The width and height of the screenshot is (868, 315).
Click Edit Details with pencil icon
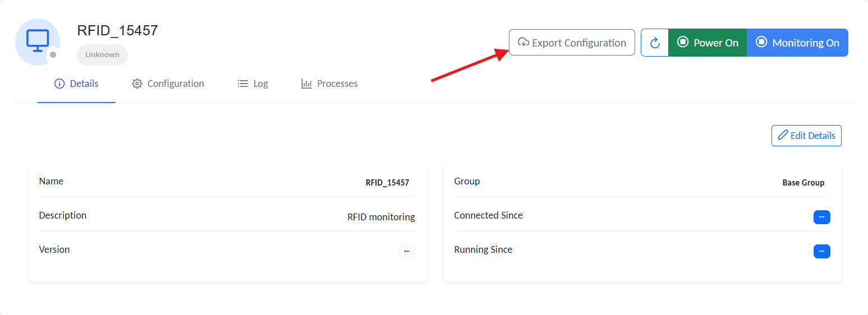(806, 136)
